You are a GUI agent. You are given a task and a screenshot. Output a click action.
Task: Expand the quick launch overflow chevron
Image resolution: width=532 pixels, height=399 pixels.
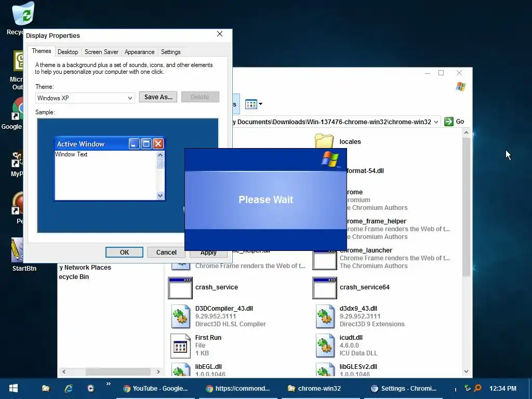coord(109,384)
